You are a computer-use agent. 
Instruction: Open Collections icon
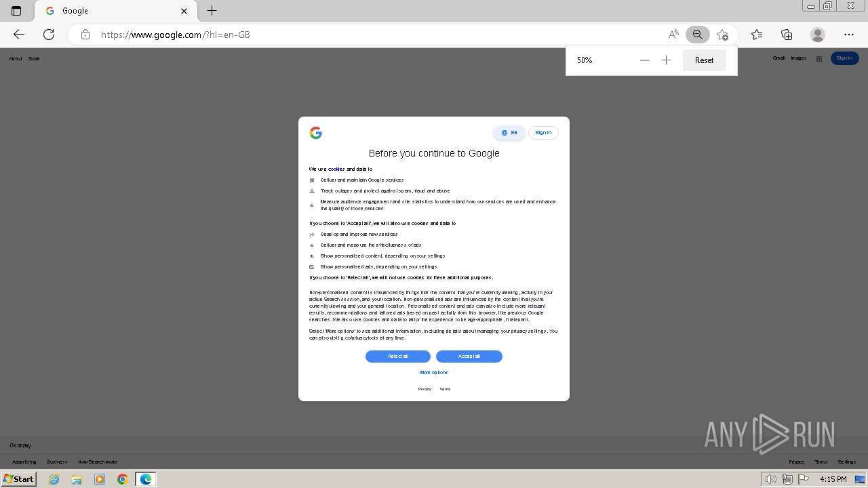(x=787, y=35)
